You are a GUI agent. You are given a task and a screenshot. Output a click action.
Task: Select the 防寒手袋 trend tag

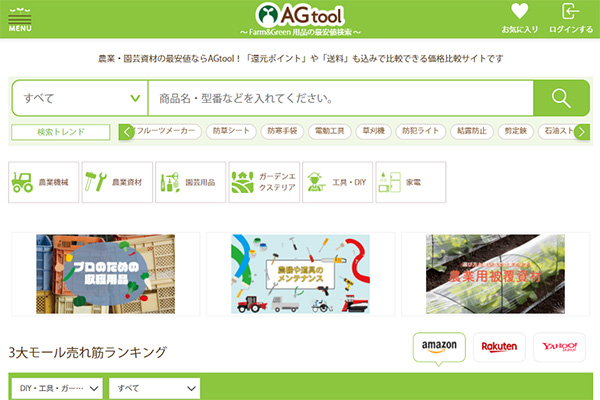[282, 131]
